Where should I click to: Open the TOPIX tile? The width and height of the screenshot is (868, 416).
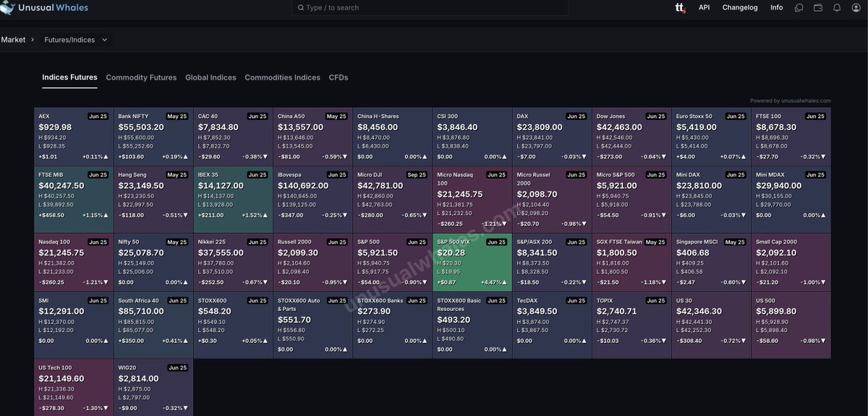click(x=632, y=326)
